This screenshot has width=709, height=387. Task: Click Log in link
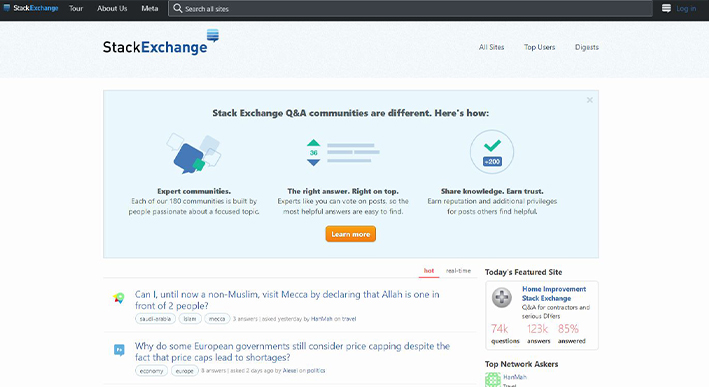tap(686, 9)
